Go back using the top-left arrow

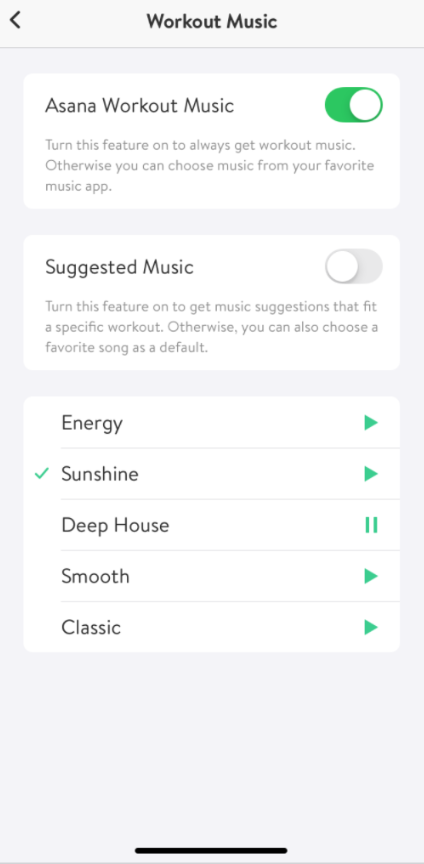coord(15,21)
